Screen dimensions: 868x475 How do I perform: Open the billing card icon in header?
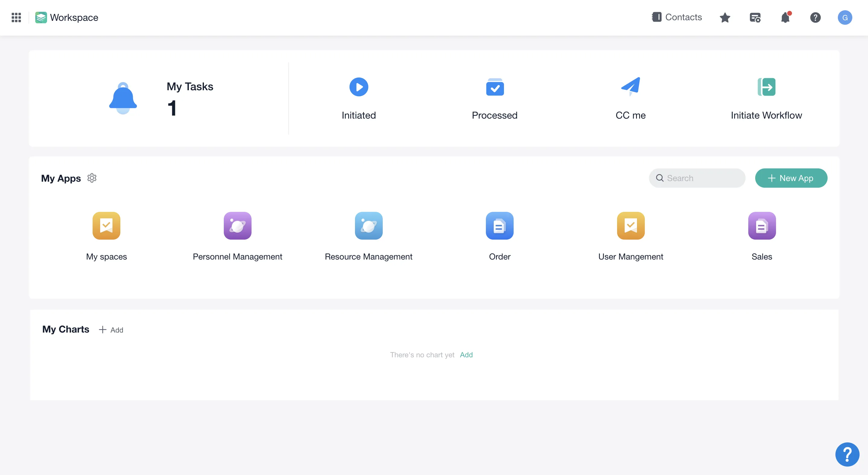click(x=755, y=17)
